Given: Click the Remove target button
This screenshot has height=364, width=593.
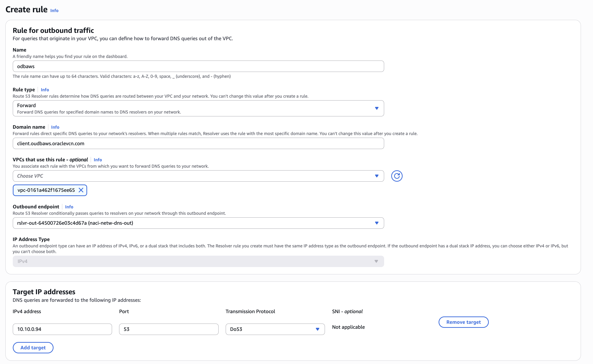Looking at the screenshot, I should [x=463, y=322].
